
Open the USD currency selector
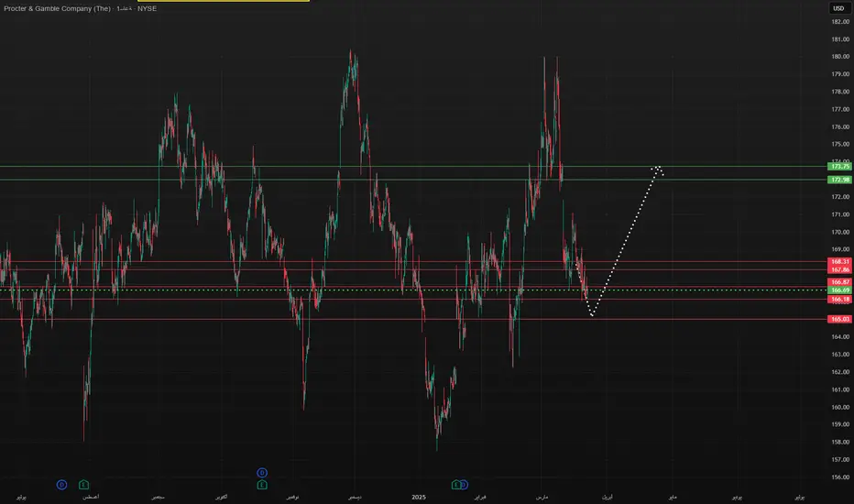pyautogui.click(x=838, y=8)
